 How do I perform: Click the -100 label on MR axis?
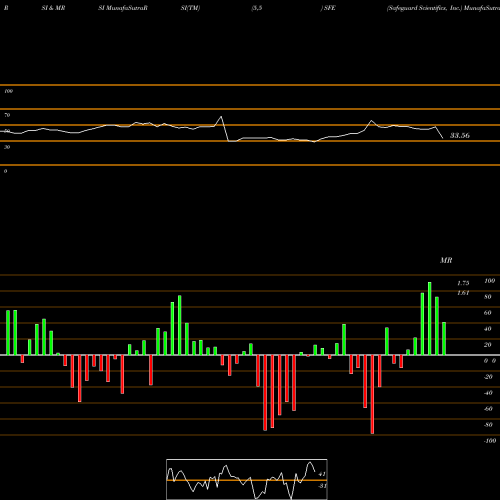coord(490,441)
